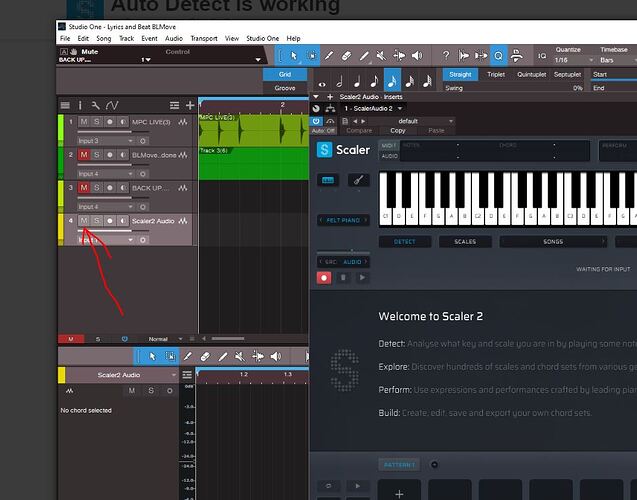Click the Scaler DETECT button
This screenshot has width=637, height=500.
point(405,241)
